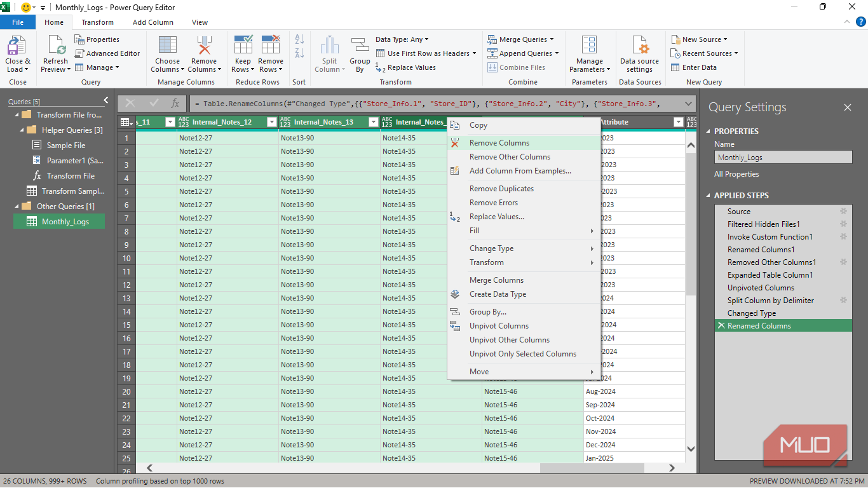Click the Enter Data button

coord(693,67)
